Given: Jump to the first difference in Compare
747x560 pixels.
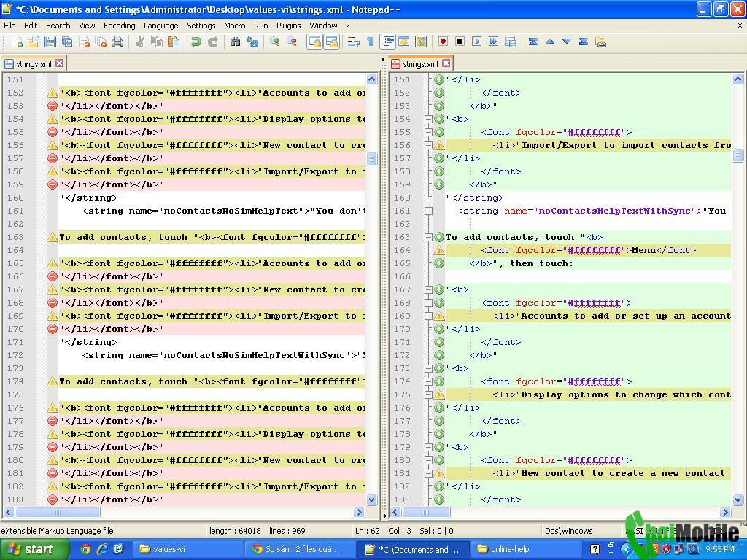Looking at the screenshot, I should pos(533,42).
